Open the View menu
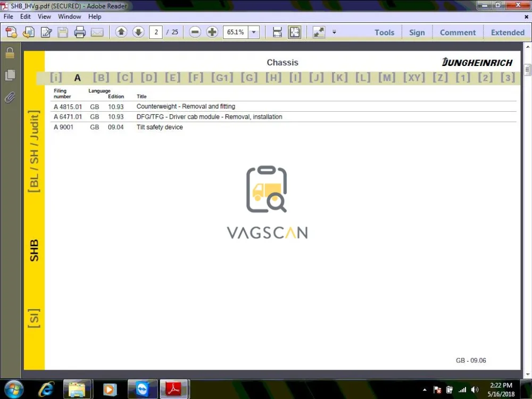Viewport: 532px width, 399px height. (x=44, y=16)
